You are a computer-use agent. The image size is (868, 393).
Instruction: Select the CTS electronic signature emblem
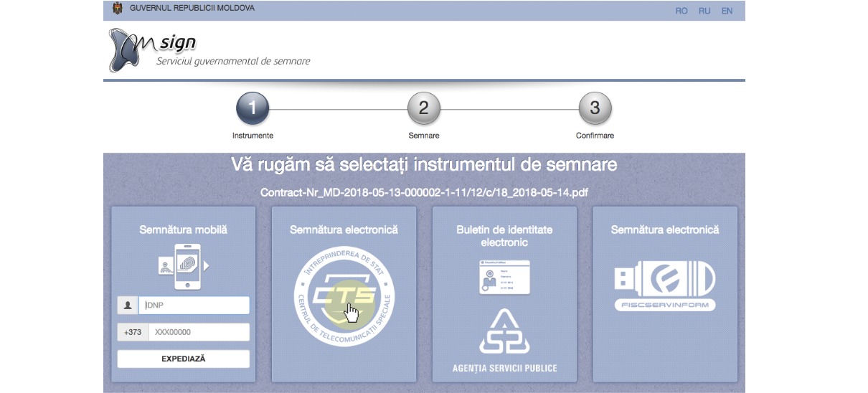344,295
